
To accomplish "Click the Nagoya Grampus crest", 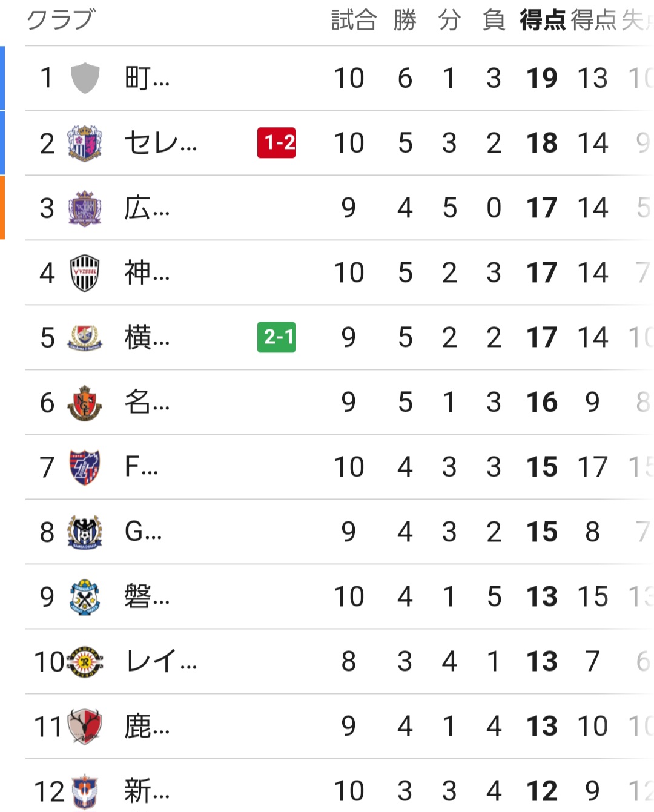I will click(85, 403).
